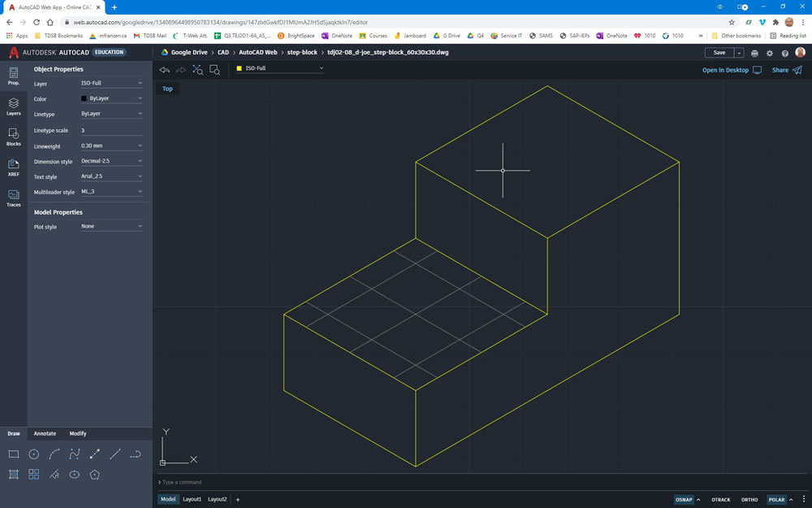This screenshot has width=812, height=508.
Task: Select the Circle draw tool
Action: [34, 454]
